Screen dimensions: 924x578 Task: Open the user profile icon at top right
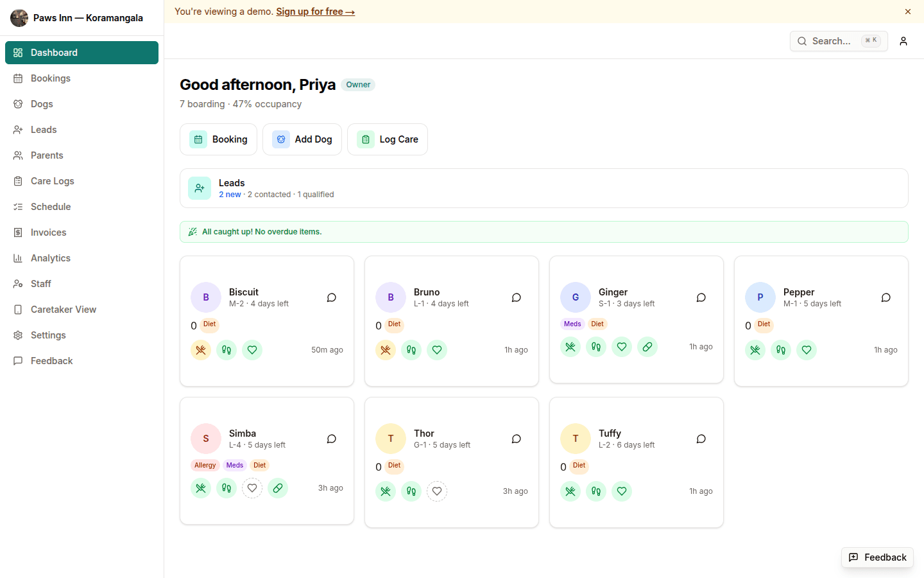[x=903, y=41]
